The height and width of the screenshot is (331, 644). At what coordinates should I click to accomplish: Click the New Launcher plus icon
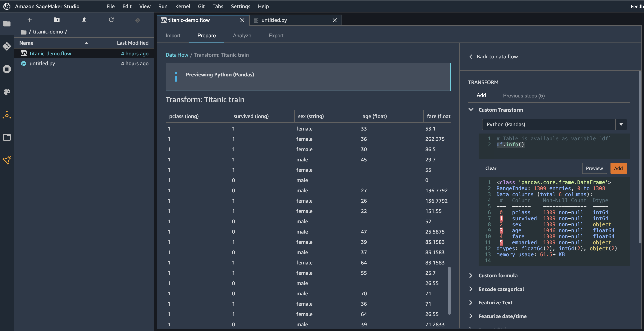(x=29, y=20)
